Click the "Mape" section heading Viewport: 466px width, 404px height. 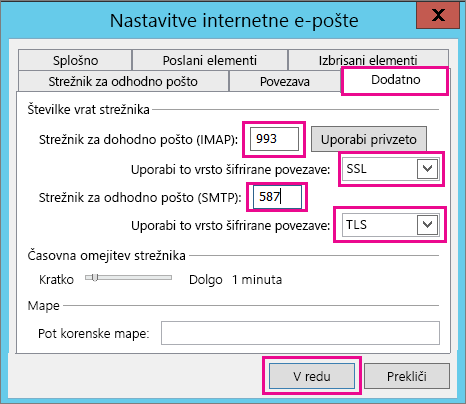click(43, 306)
